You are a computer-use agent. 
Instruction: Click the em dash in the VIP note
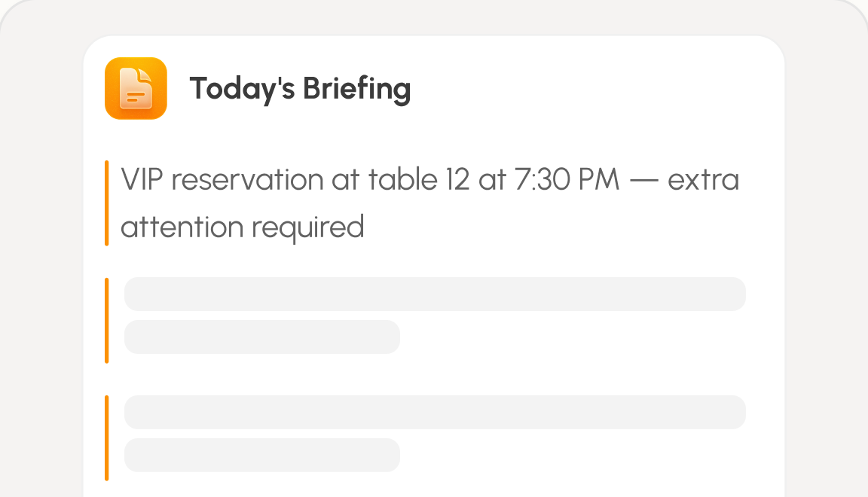[x=643, y=181]
